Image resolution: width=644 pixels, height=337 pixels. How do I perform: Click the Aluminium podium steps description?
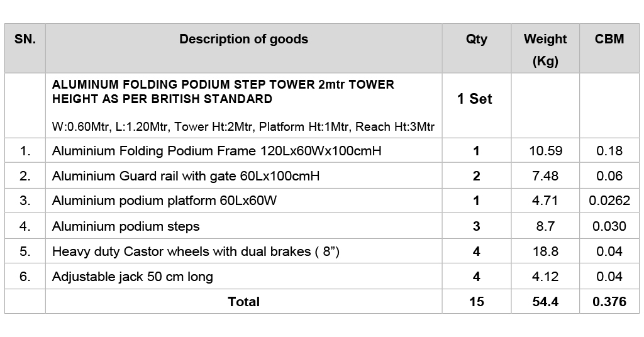[126, 226]
